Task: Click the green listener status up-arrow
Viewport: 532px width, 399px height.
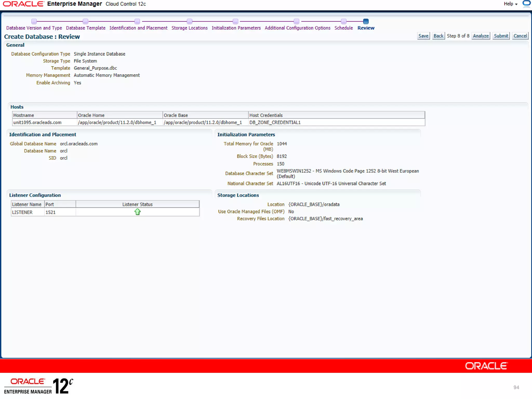Action: point(137,212)
